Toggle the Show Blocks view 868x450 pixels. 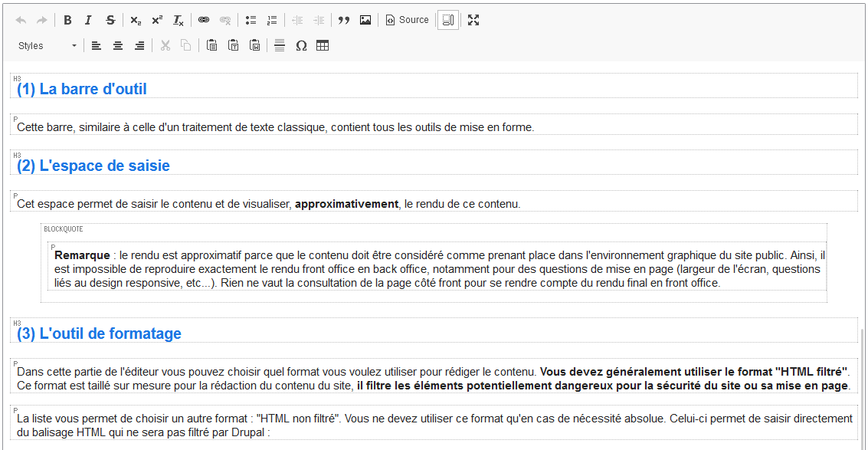point(448,19)
